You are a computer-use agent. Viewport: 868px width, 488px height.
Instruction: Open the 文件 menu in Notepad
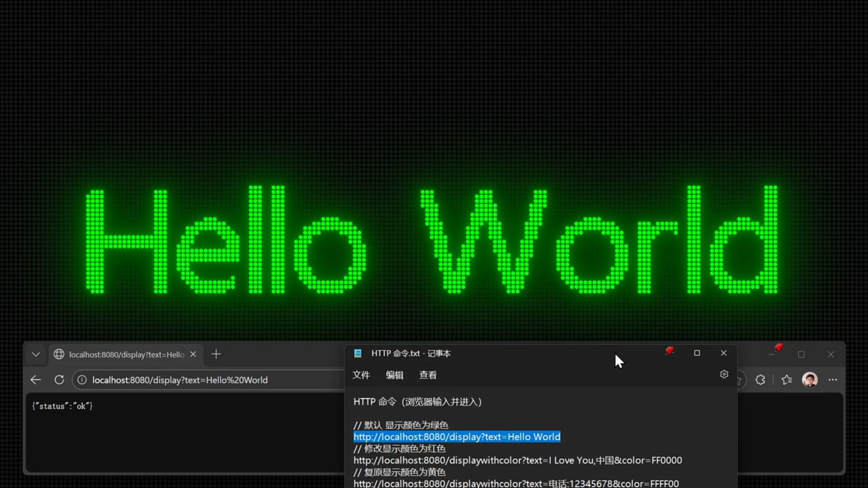tap(361, 375)
